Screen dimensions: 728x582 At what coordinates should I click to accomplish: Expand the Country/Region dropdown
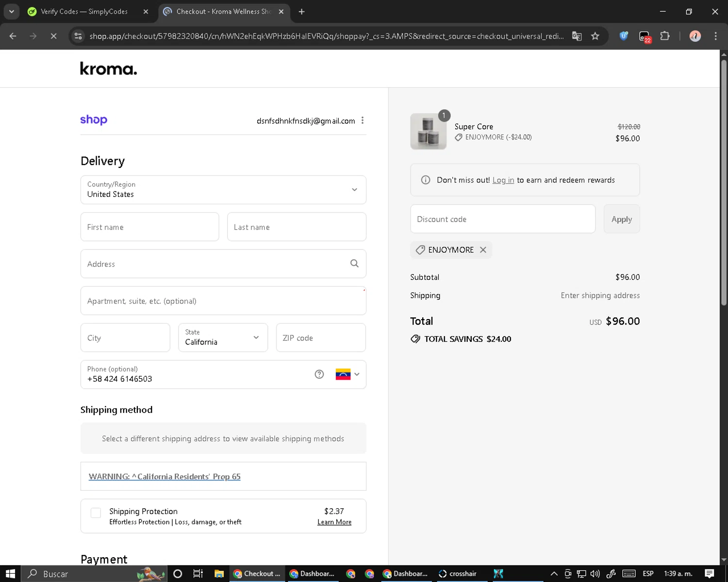(x=223, y=190)
